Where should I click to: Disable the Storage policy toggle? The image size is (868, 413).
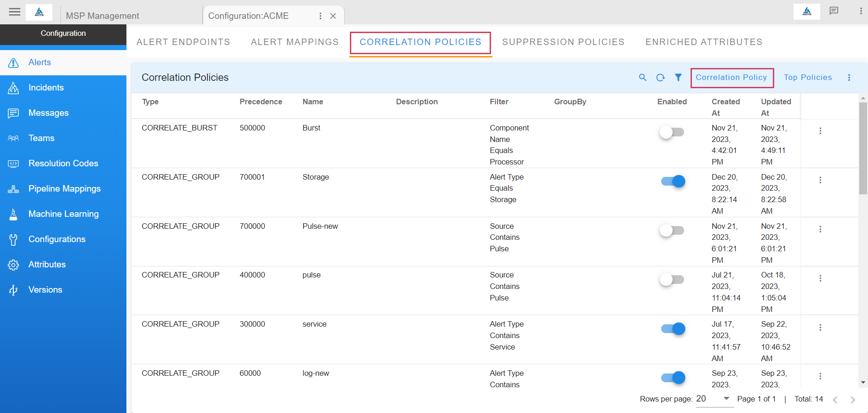pyautogui.click(x=673, y=181)
